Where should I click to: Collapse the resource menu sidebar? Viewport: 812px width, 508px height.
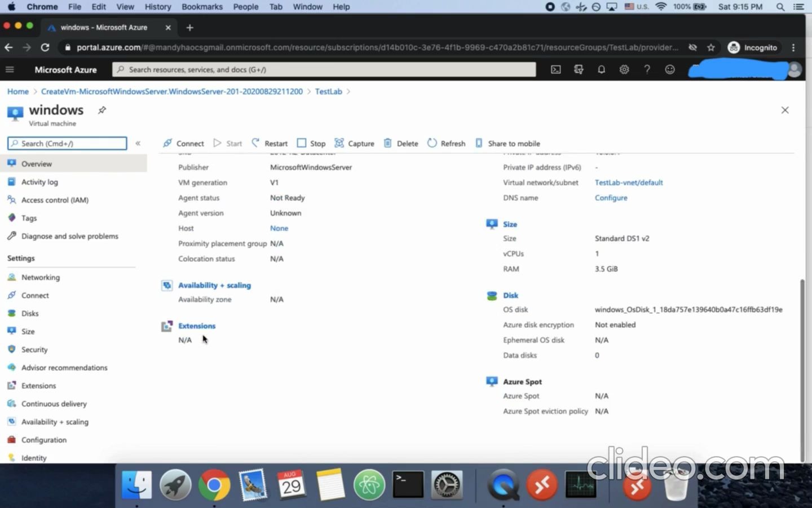(x=138, y=143)
